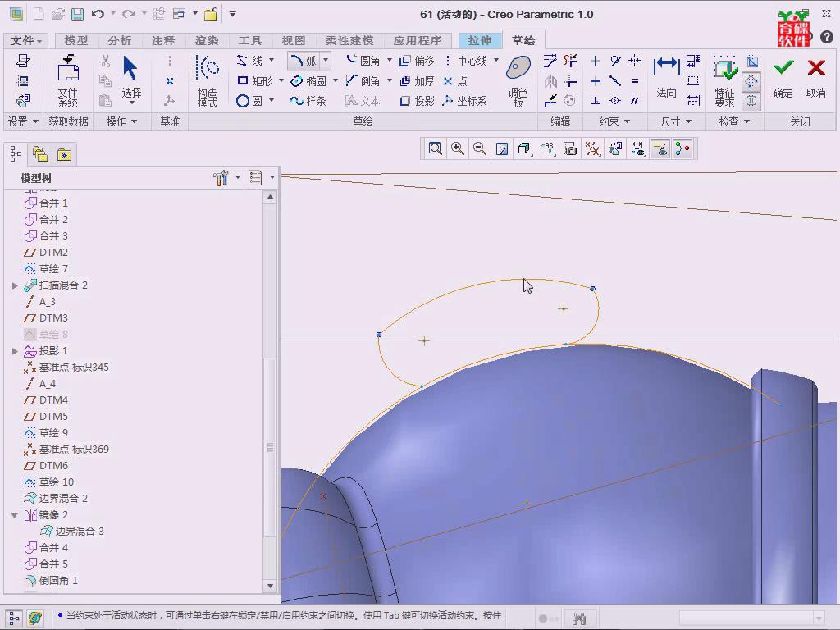The width and height of the screenshot is (840, 630).
Task: Click the 偏移 (Offset) tool
Action: pyautogui.click(x=418, y=61)
